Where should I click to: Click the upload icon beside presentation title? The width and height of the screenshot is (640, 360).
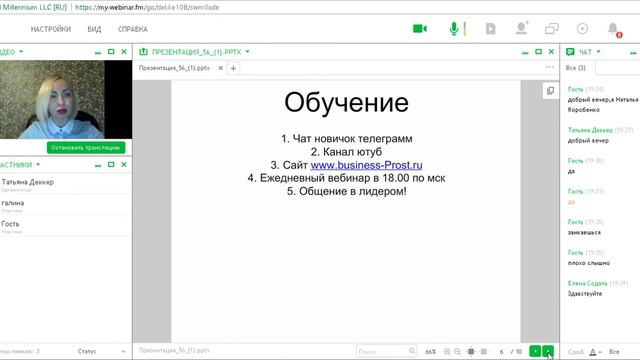pyautogui.click(x=143, y=52)
